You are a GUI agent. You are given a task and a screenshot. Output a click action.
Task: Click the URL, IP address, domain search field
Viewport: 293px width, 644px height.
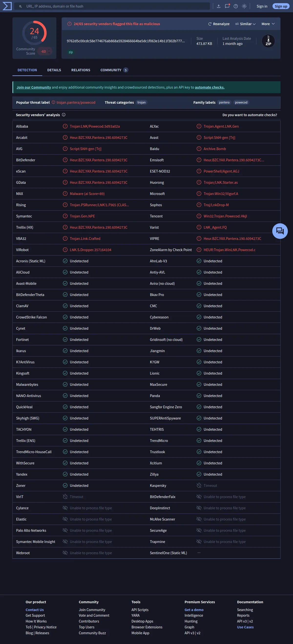point(112,6)
